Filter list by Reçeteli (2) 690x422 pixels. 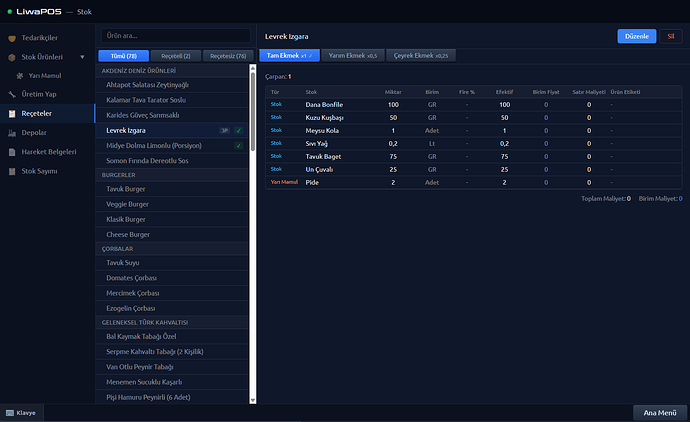[176, 55]
